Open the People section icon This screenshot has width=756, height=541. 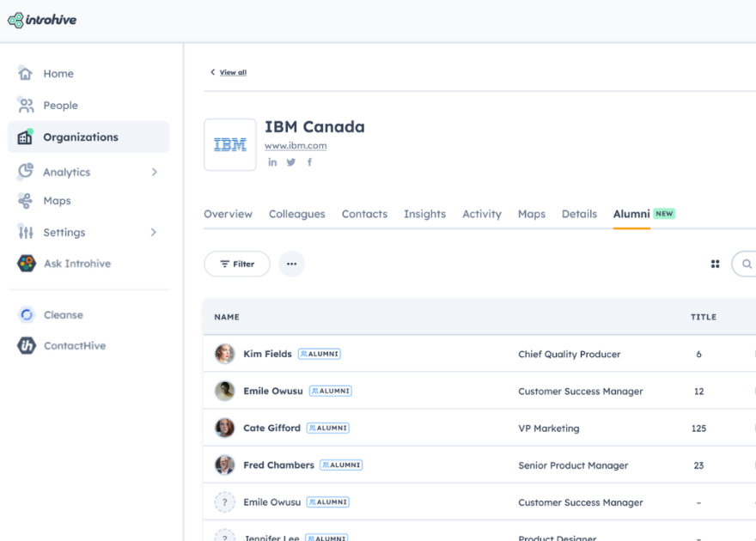click(24, 105)
